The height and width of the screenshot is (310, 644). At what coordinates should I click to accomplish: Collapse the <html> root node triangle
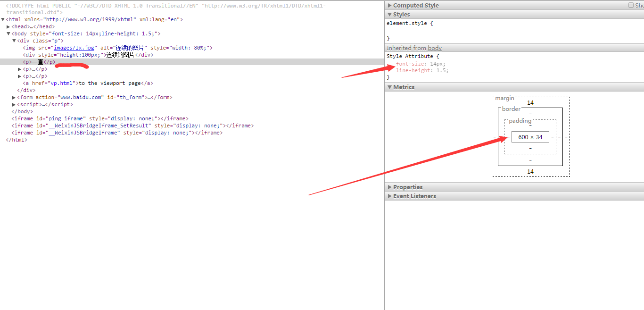(x=3, y=20)
